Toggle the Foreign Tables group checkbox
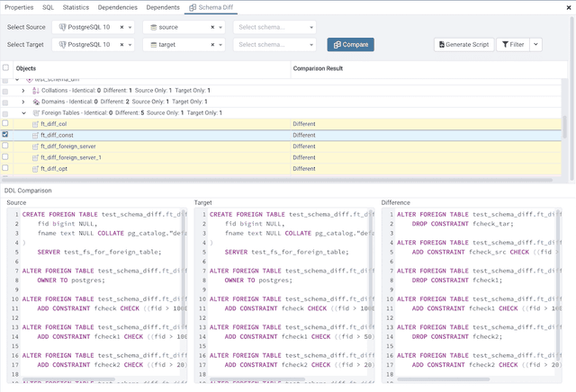The image size is (576, 392). pyautogui.click(x=5, y=114)
